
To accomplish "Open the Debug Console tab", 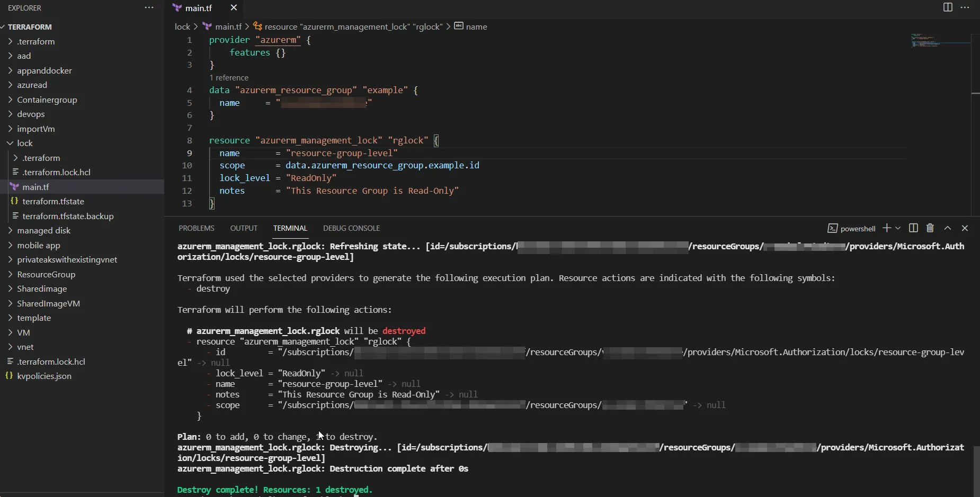I will coord(352,228).
